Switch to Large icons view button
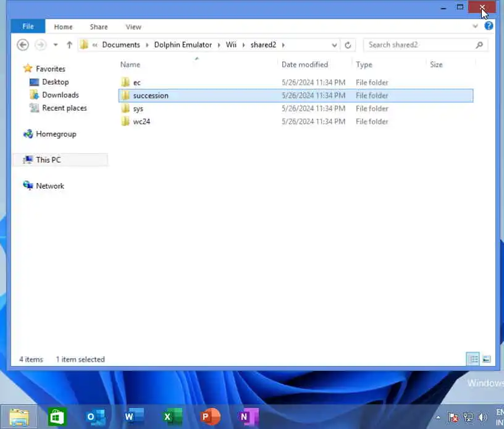Image resolution: width=504 pixels, height=429 pixels. pos(487,359)
